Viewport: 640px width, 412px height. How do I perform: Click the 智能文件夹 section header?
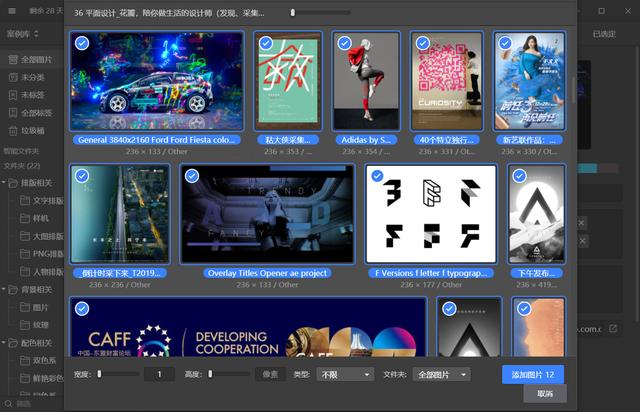click(x=21, y=151)
